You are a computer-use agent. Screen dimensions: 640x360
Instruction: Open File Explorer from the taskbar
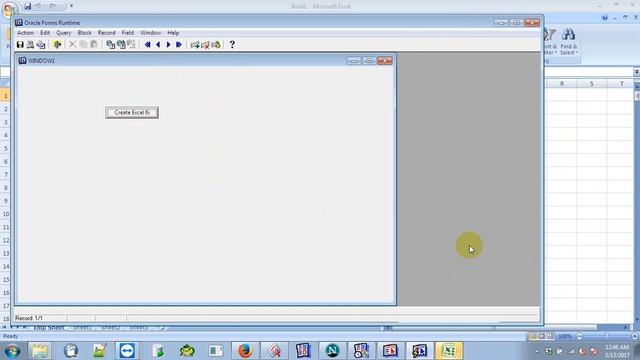point(40,351)
